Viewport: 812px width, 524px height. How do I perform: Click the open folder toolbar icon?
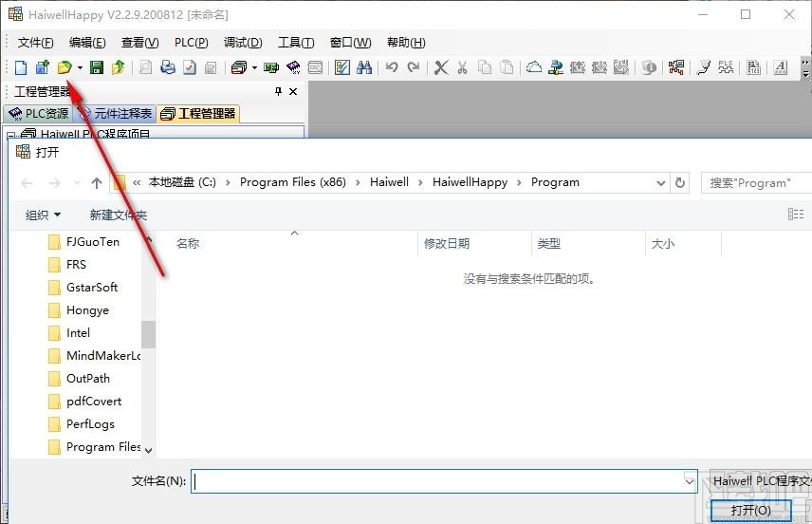click(x=65, y=67)
